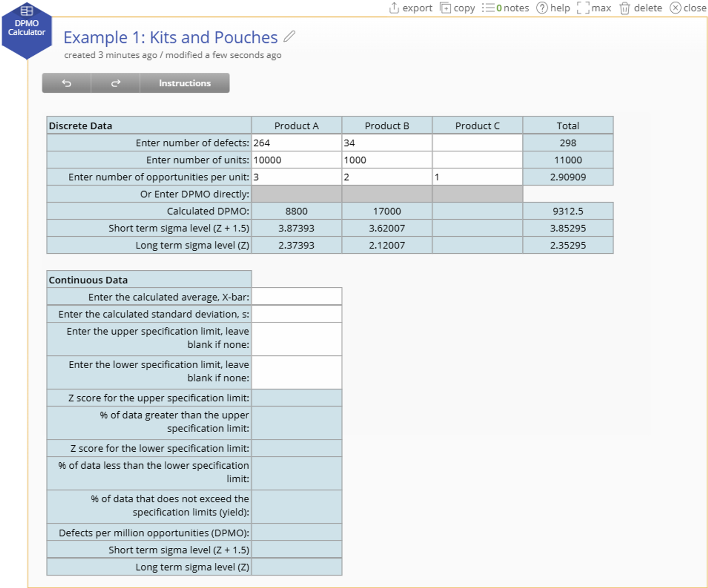This screenshot has width=708, height=588.
Task: Click the undo arrow button
Action: pyautogui.click(x=66, y=83)
